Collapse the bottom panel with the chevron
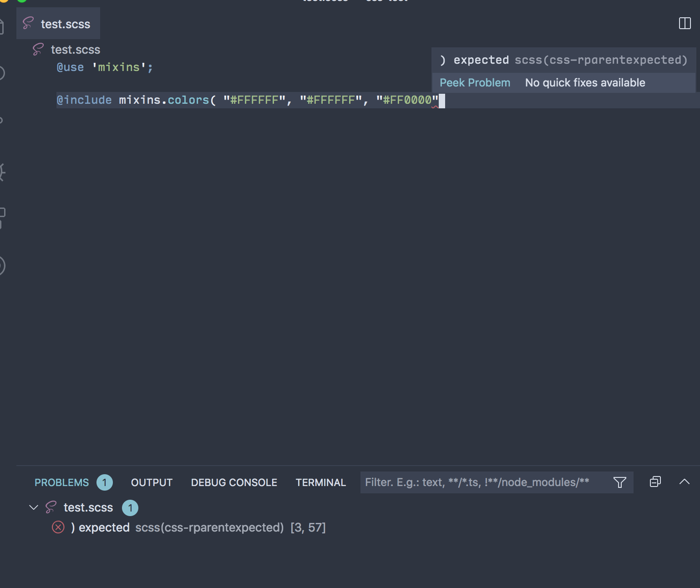The image size is (700, 588). tap(684, 482)
